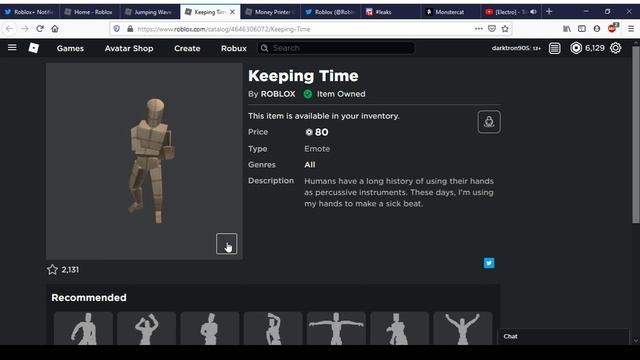Bookmark this page with the star
The width and height of the screenshot is (640, 360).
[505, 29]
